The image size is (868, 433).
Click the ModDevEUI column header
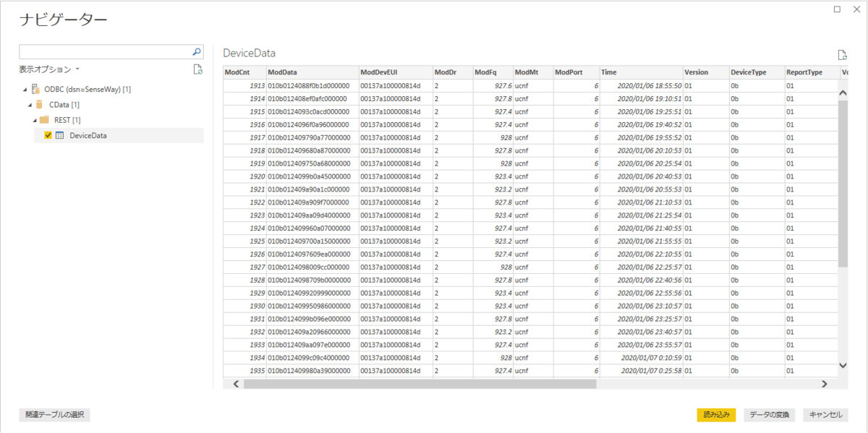tap(396, 72)
